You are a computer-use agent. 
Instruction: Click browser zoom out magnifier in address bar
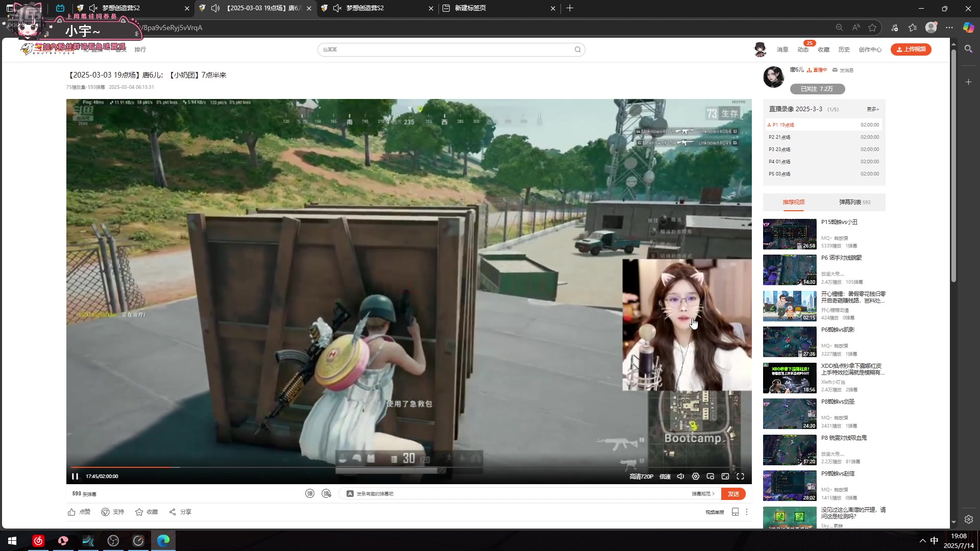(x=839, y=28)
